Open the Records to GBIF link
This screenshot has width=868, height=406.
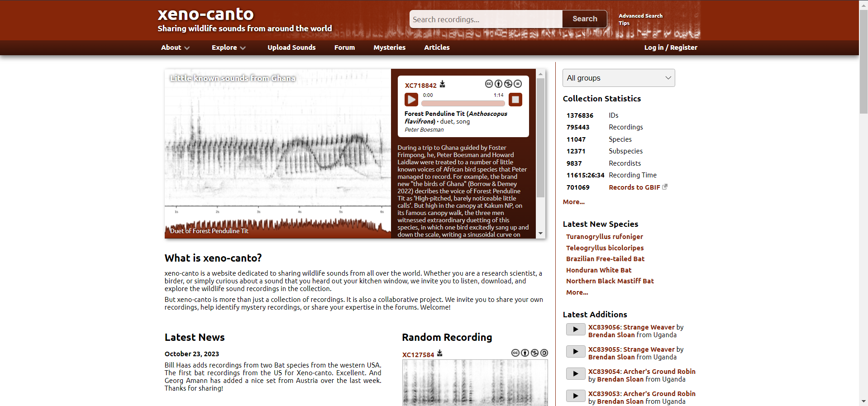tap(634, 187)
